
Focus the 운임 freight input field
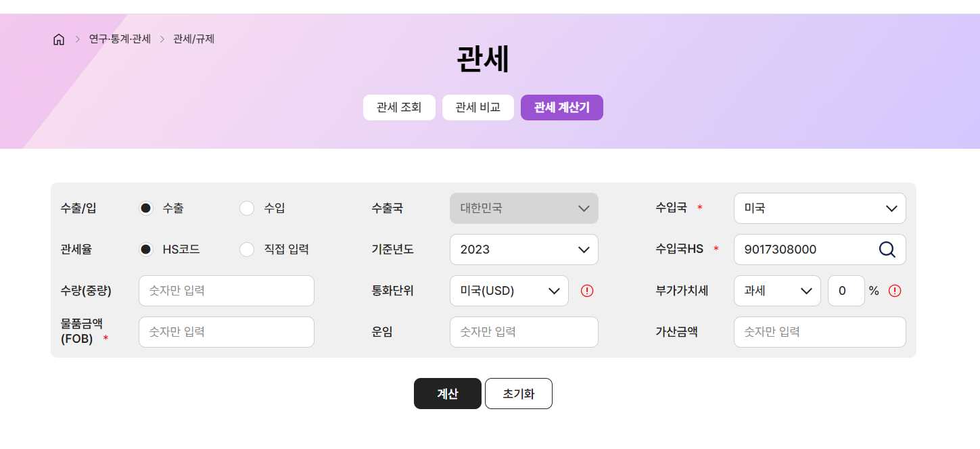[524, 332]
